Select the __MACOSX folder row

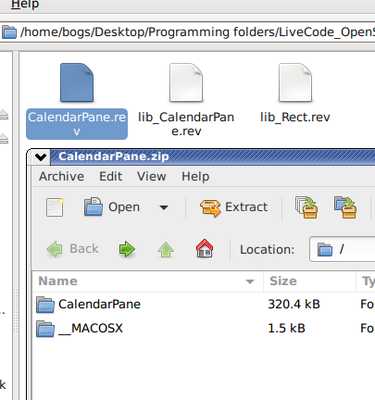203,328
